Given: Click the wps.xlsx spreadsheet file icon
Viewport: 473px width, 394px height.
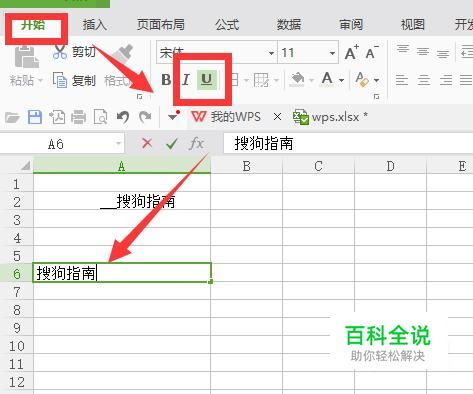Looking at the screenshot, I should [x=301, y=117].
